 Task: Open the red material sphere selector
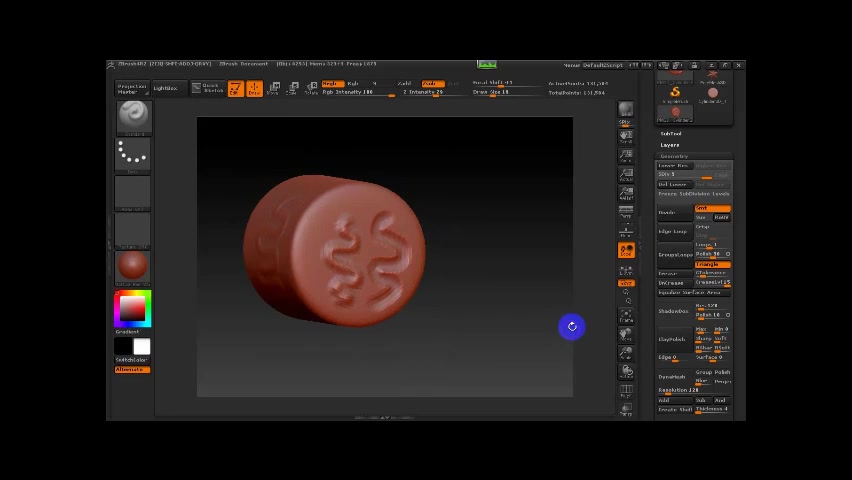click(133, 267)
